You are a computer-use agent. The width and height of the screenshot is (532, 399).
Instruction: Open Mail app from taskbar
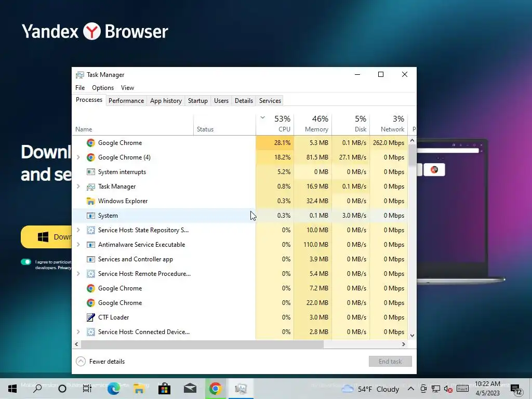tap(190, 389)
